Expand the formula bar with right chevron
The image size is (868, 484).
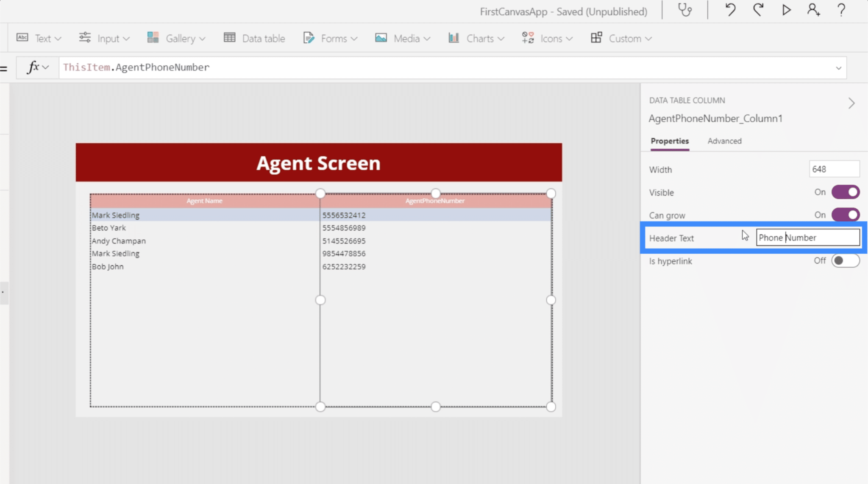pyautogui.click(x=838, y=68)
